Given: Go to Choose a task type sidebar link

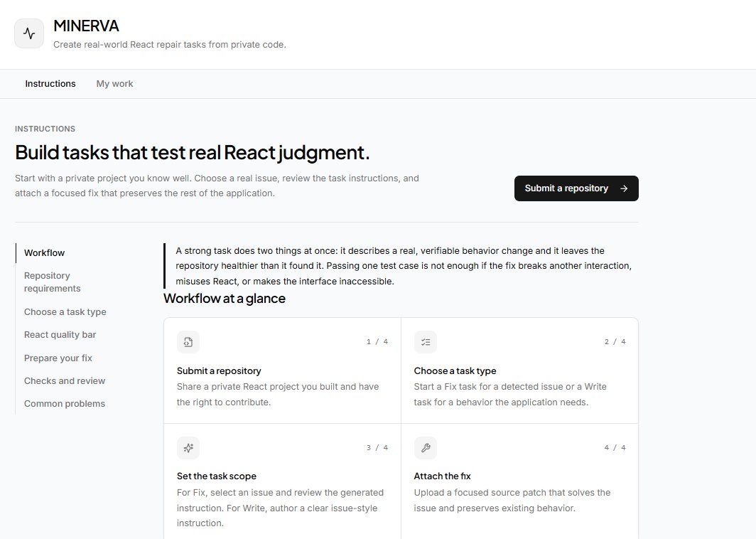Looking at the screenshot, I should (65, 312).
